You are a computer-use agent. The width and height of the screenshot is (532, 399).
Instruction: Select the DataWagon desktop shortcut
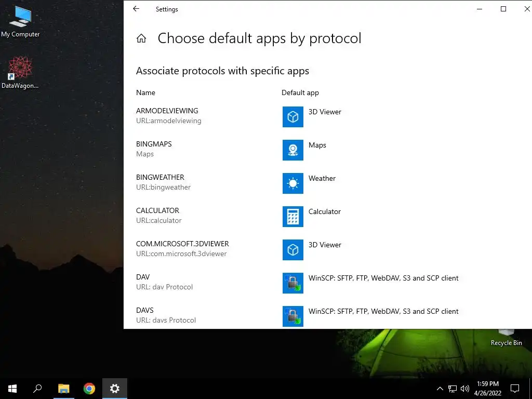[x=20, y=73]
